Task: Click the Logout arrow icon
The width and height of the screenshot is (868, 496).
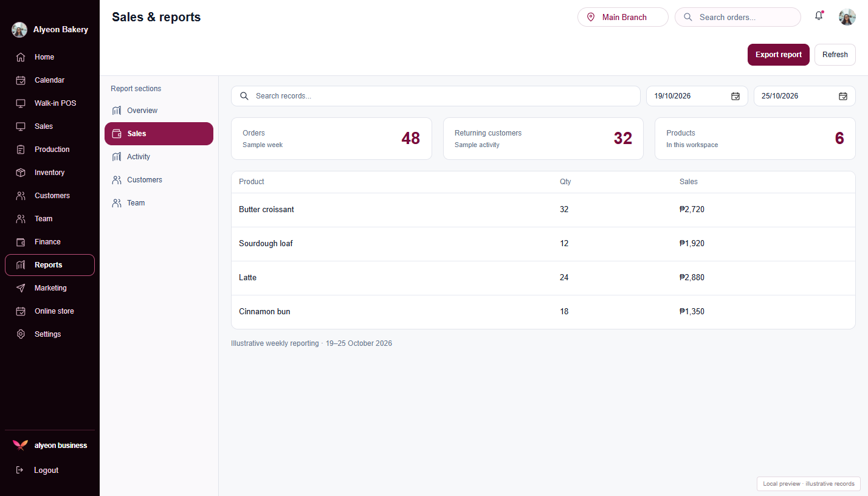Action: coord(19,470)
